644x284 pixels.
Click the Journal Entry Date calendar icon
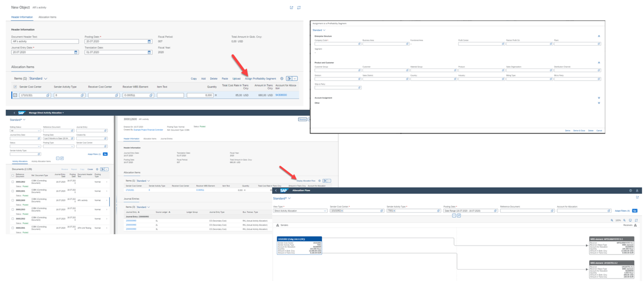(76, 52)
